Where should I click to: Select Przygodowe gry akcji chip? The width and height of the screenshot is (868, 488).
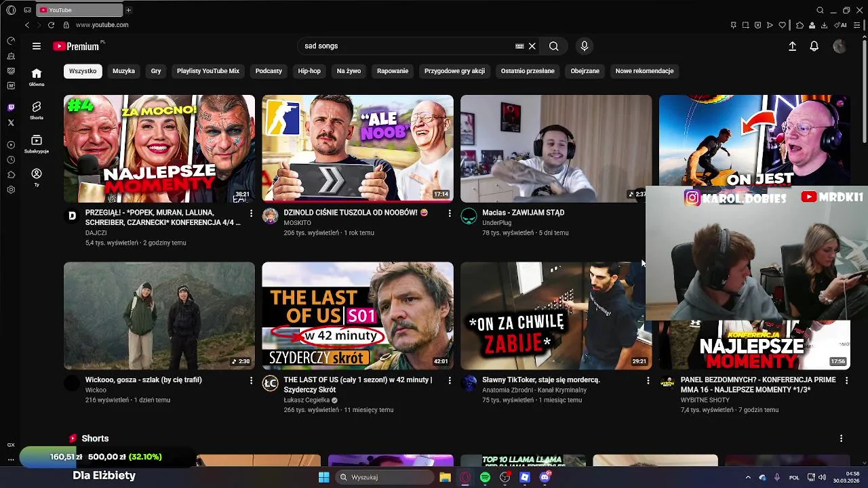tap(454, 71)
